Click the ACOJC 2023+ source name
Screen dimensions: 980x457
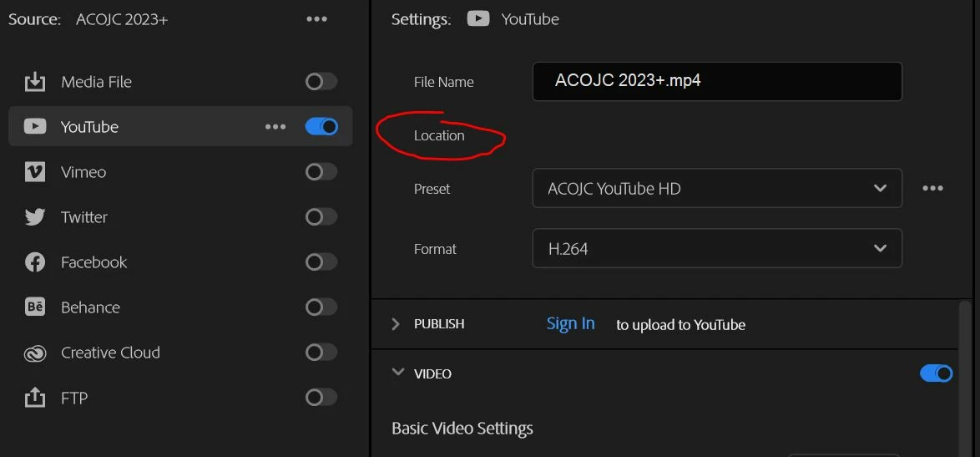pyautogui.click(x=122, y=19)
